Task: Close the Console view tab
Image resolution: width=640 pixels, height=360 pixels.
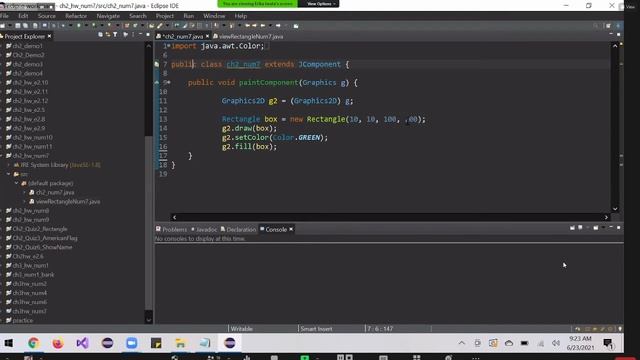Action: coord(291,229)
